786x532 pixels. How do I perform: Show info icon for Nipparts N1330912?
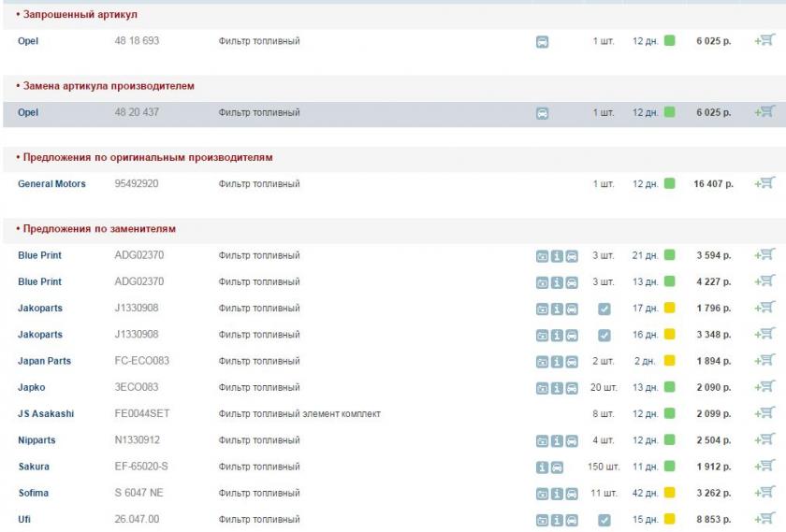(x=557, y=440)
